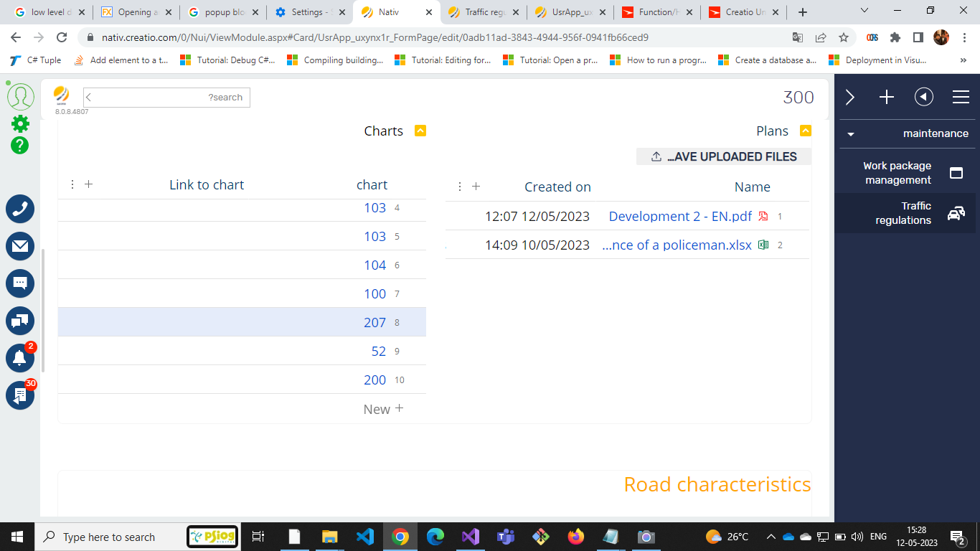Screen dimensions: 980x551
Task: Click the plus icon in the dark right panel header
Action: coord(887,98)
